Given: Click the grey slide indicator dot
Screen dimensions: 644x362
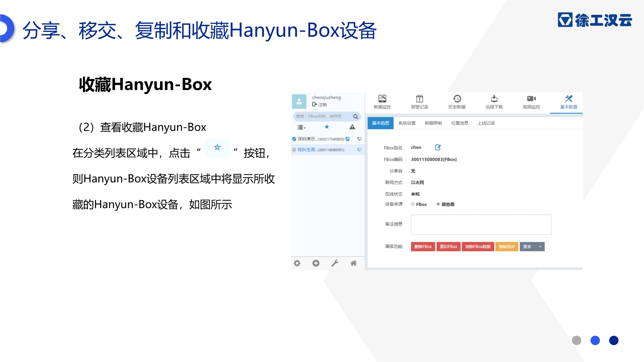Looking at the screenshot, I should point(576,340).
